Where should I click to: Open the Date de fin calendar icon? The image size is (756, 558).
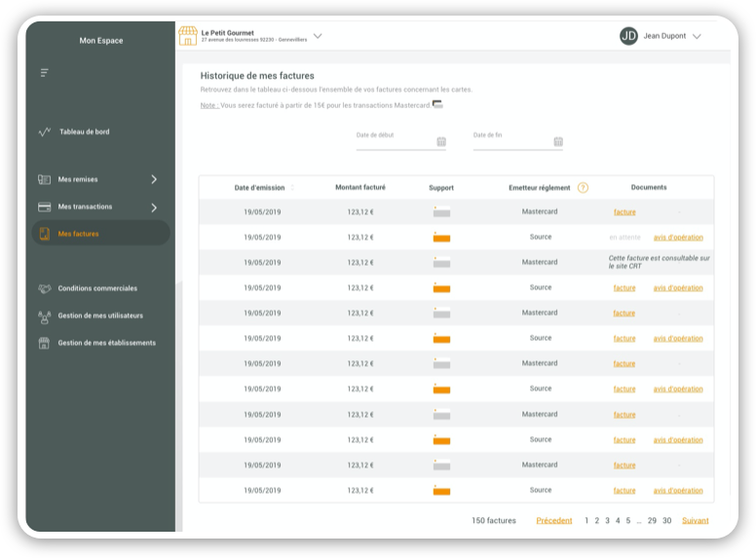(558, 142)
